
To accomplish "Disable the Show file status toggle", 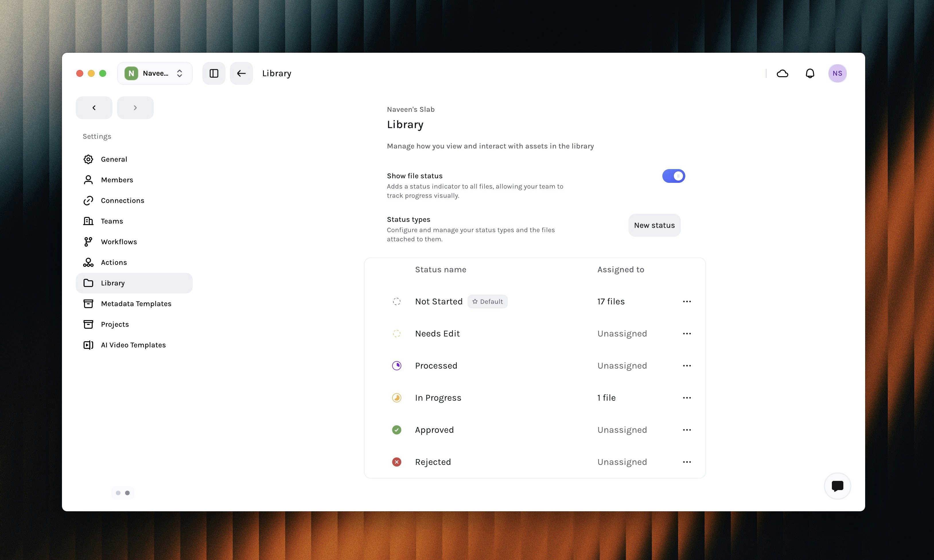I will [674, 176].
